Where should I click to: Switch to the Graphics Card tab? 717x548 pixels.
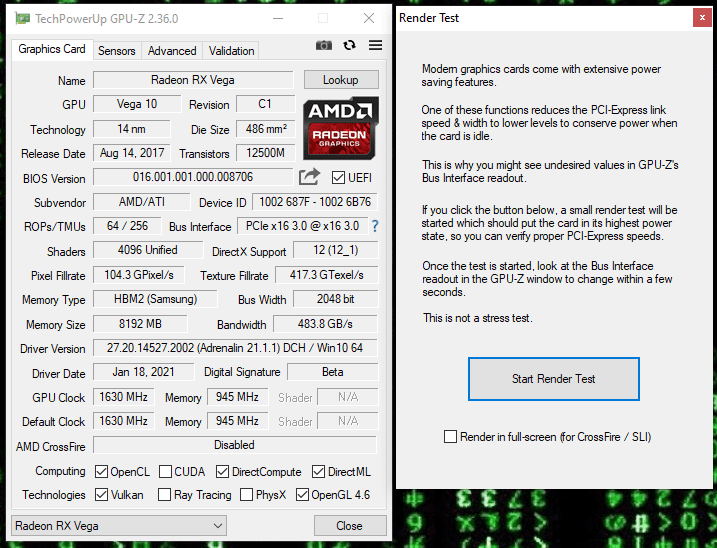pos(52,49)
